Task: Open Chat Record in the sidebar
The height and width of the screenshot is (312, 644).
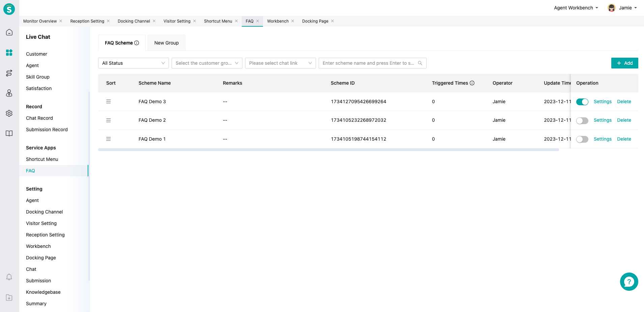Action: tap(39, 118)
